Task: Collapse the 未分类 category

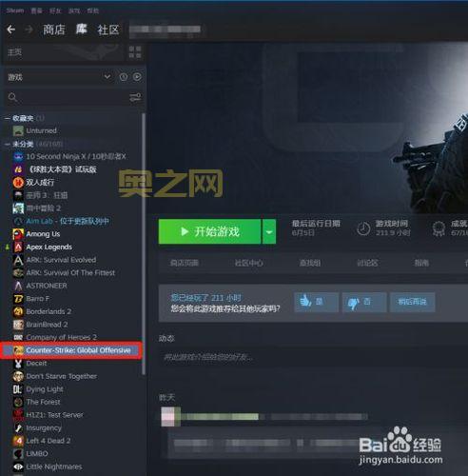Action: pyautogui.click(x=8, y=145)
